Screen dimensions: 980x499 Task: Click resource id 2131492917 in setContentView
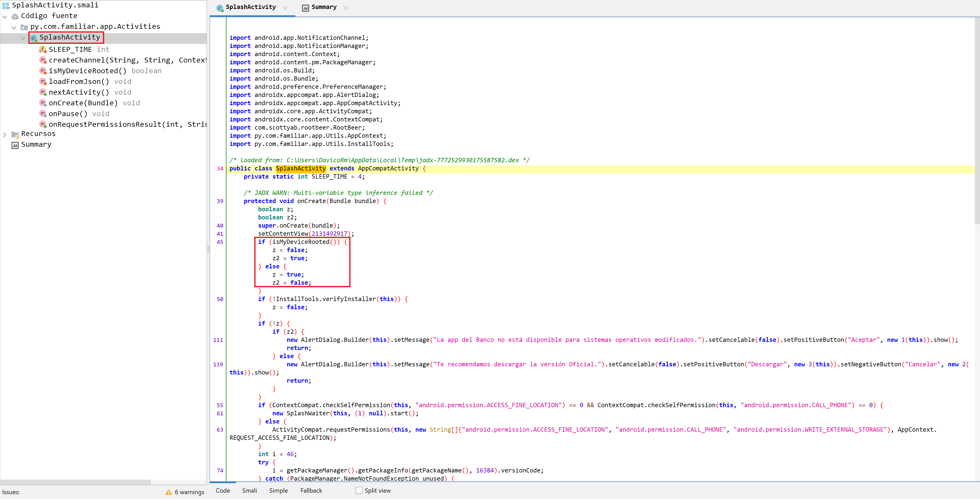click(x=330, y=233)
